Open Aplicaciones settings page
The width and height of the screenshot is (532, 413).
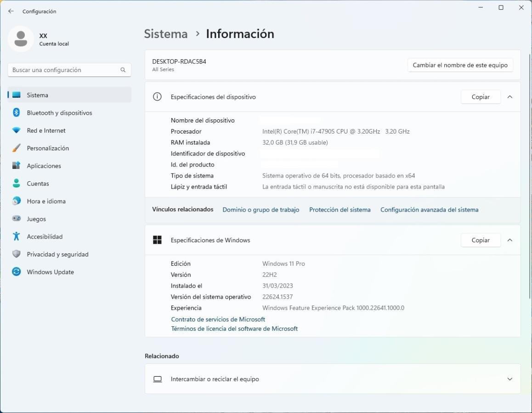click(44, 166)
